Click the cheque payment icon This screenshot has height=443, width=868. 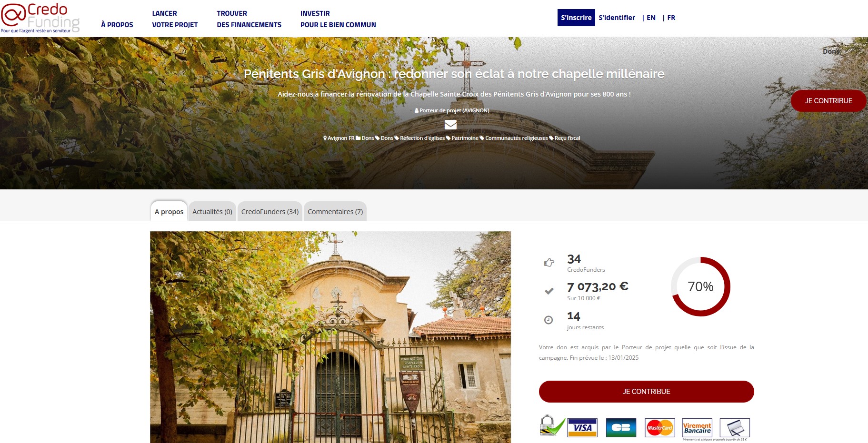tap(735, 427)
